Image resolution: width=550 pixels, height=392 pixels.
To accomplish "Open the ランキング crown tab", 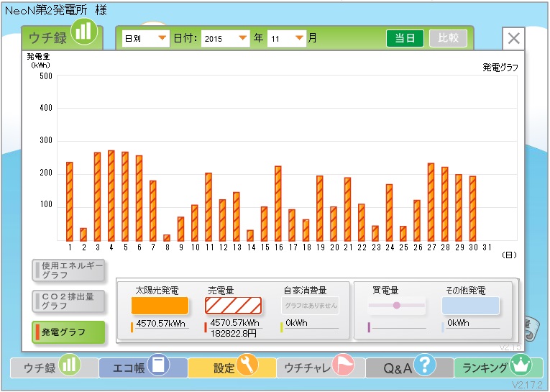I will coord(498,368).
